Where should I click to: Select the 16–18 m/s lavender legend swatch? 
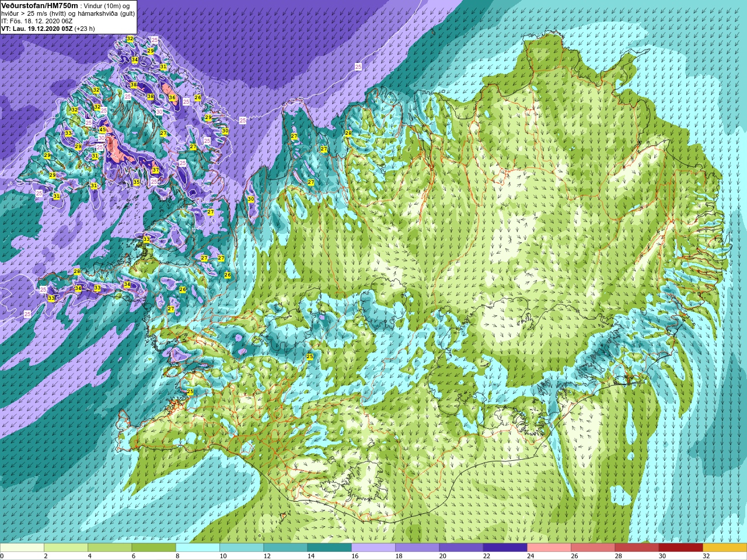tap(373, 548)
